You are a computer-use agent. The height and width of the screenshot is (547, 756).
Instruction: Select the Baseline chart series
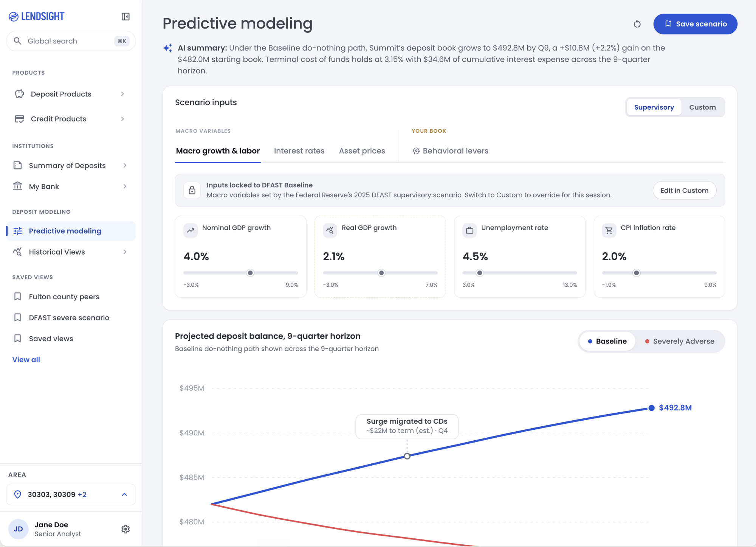click(607, 341)
